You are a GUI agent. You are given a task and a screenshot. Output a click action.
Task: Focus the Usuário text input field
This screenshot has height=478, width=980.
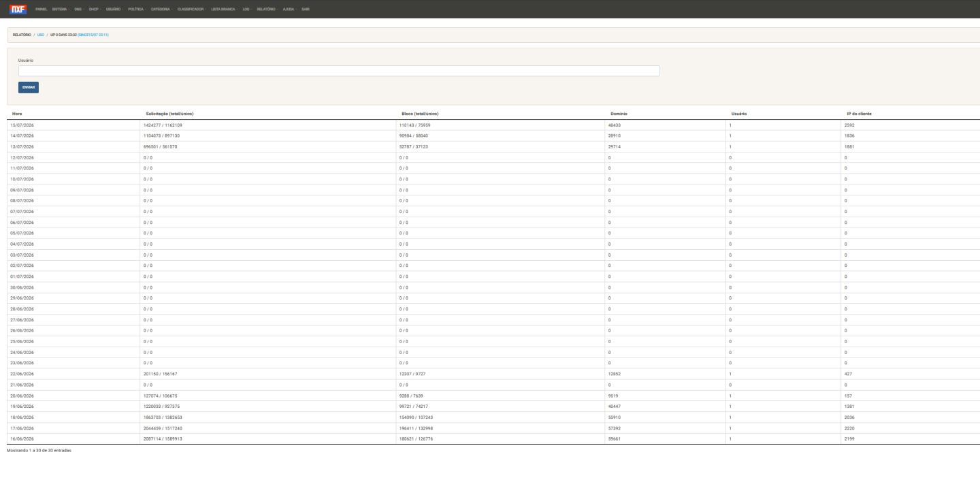339,71
